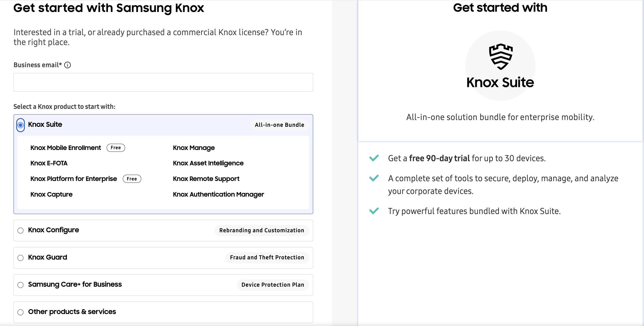Viewport: 644px width, 326px height.
Task: Click the Knox Suite option label
Action: tap(45, 124)
